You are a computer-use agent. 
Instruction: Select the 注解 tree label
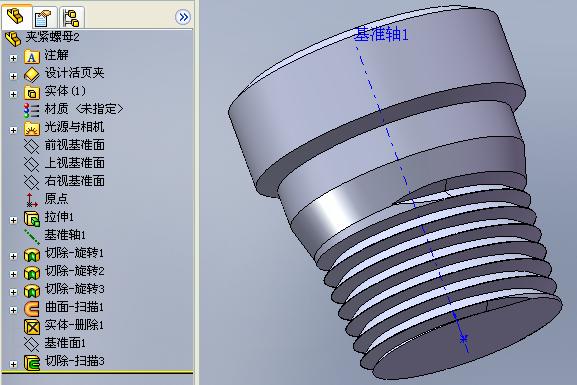coord(57,55)
